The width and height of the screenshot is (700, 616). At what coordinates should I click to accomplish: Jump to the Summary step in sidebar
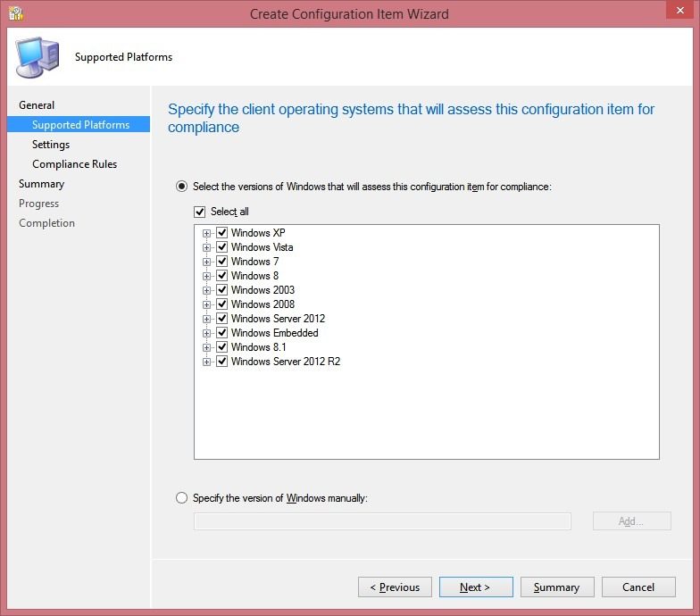pyautogui.click(x=41, y=184)
